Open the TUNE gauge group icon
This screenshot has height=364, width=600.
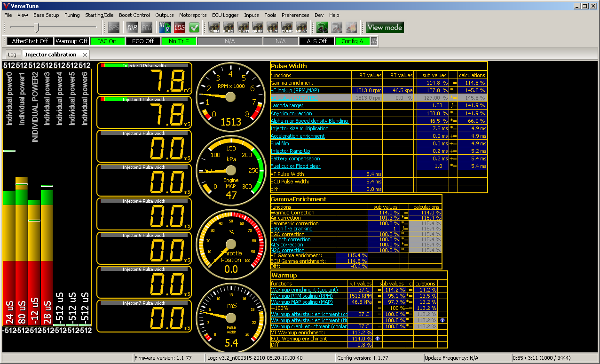coord(287,27)
